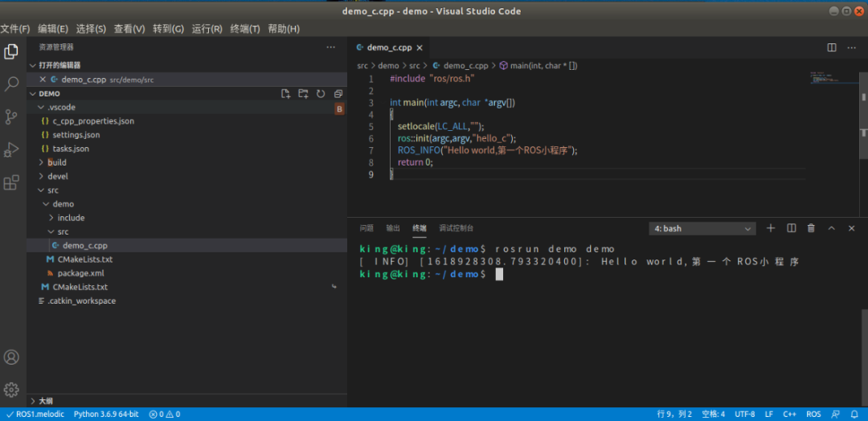Image resolution: width=868 pixels, height=421 pixels.
Task: Close the terminal panel
Action: pos(851,228)
